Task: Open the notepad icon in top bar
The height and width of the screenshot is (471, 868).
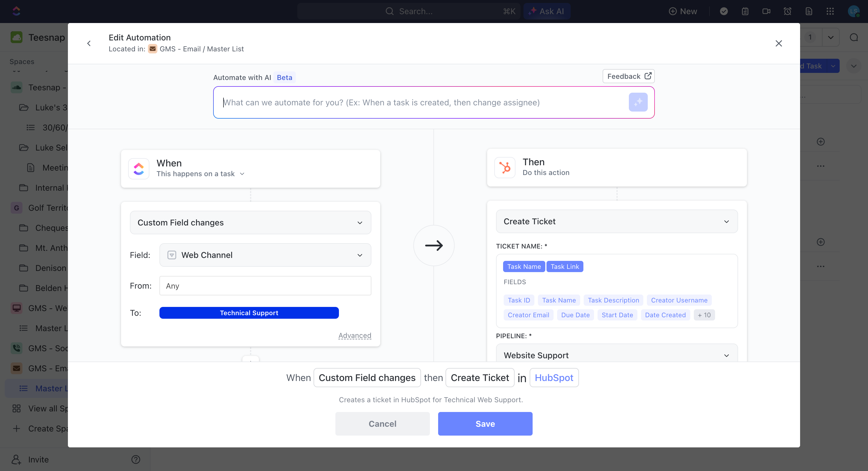Action: [745, 11]
